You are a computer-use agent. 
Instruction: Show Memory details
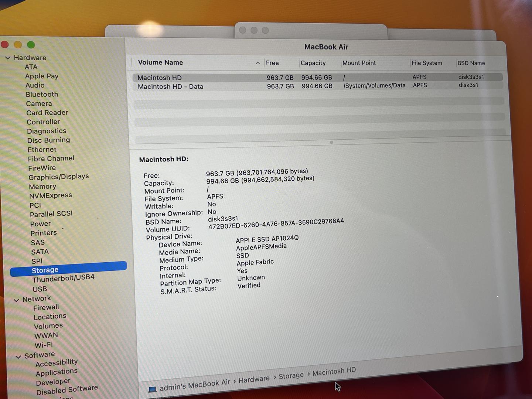click(42, 187)
